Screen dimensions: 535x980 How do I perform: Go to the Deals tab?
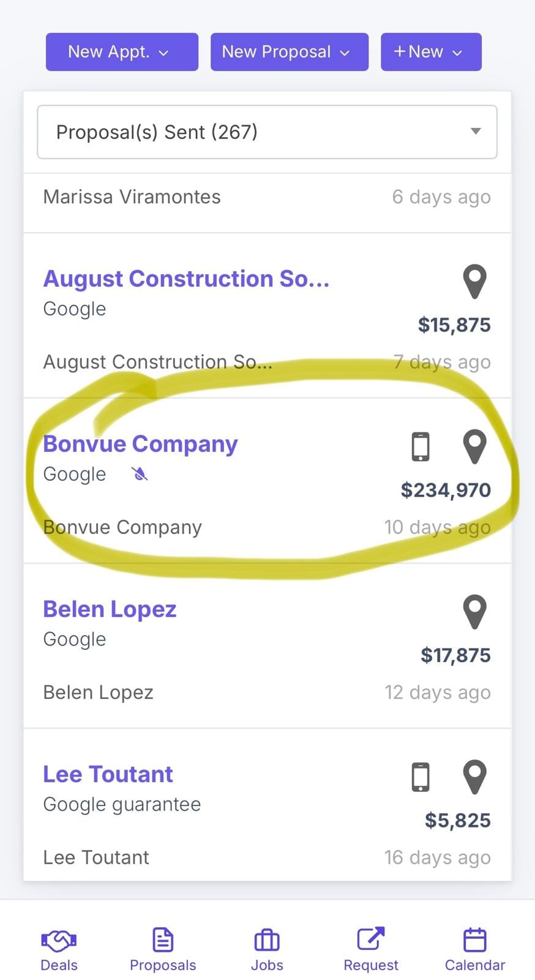[x=59, y=949]
